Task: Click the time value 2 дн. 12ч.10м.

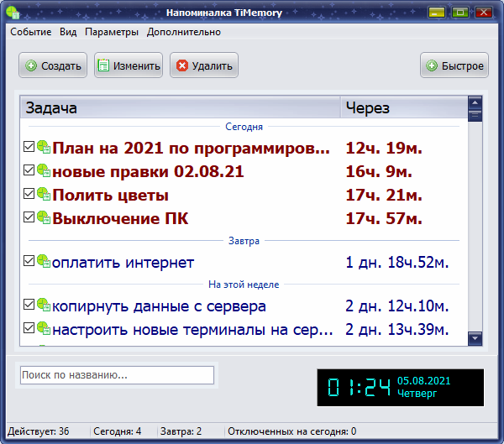Action: (397, 306)
